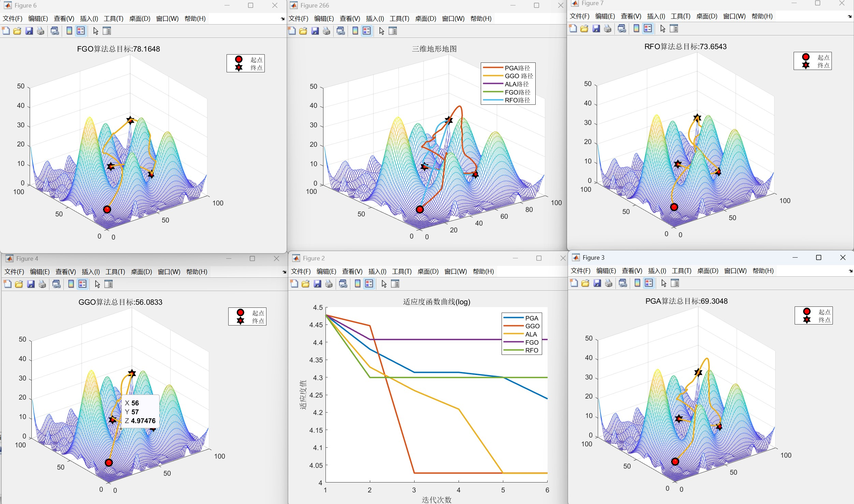Click 插入(I) menu in Figure 7
Viewport: 854px width, 504px height.
coord(656,16)
